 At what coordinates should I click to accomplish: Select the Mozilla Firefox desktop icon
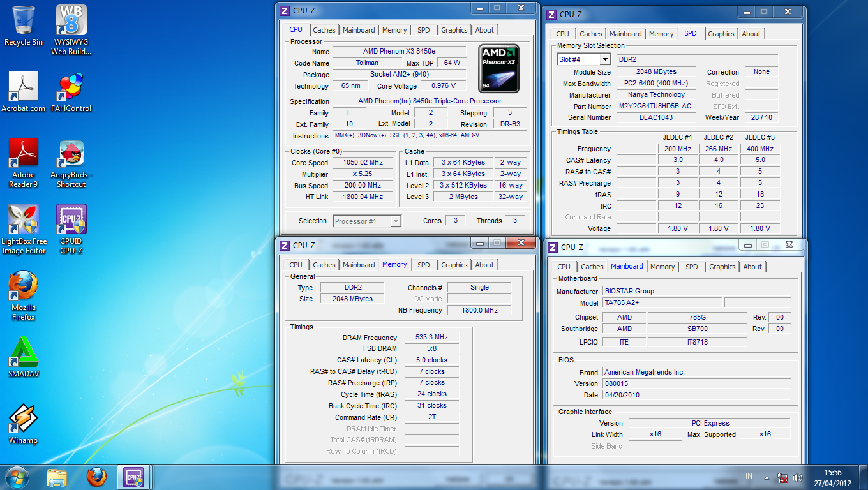pyautogui.click(x=24, y=295)
